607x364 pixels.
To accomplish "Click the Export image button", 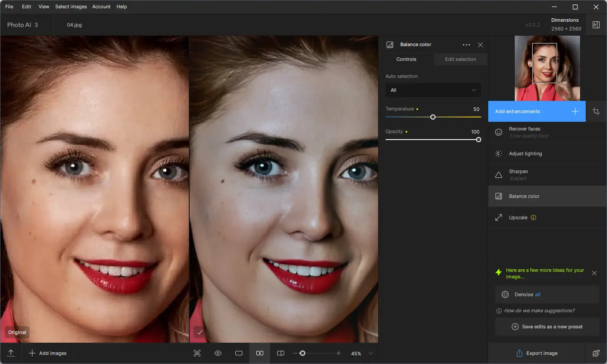I will pos(537,353).
